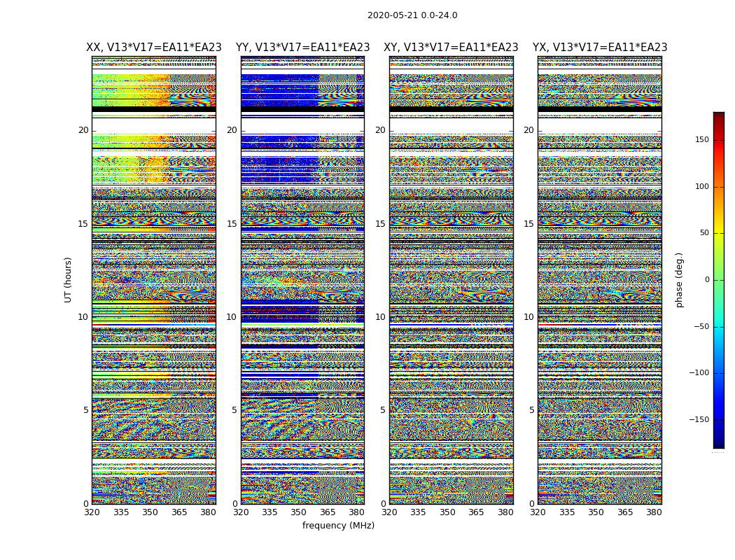This screenshot has width=735, height=560.
Task: Click the "phase (deg.)" colorbar label
Action: point(680,280)
